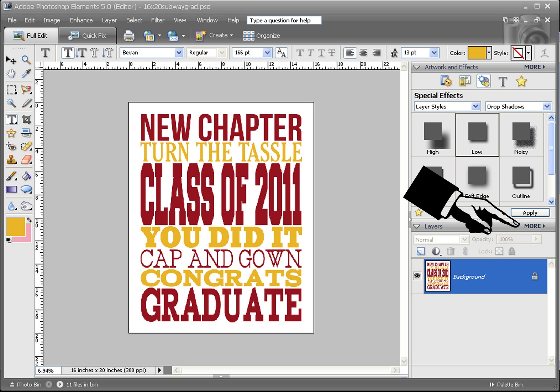The image size is (560, 392).
Task: Open Text Effects T icon in Artwork palette
Action: point(503,82)
